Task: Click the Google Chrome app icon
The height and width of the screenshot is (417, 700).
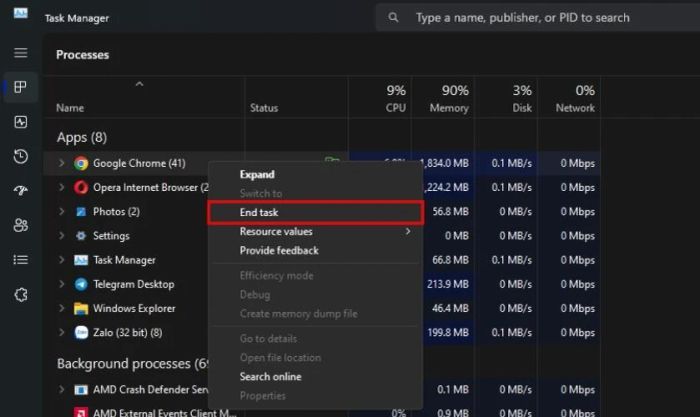Action: [x=81, y=163]
